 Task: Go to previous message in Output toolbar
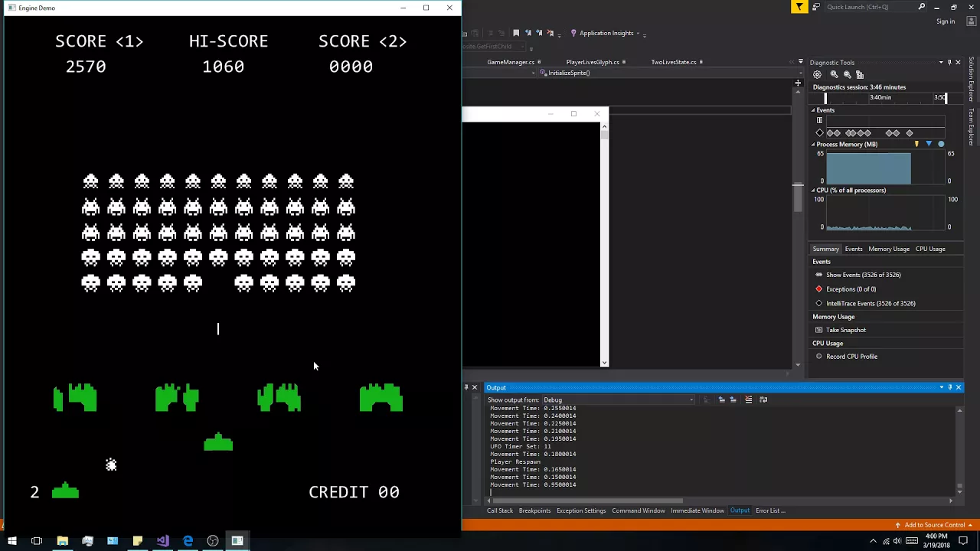(721, 399)
